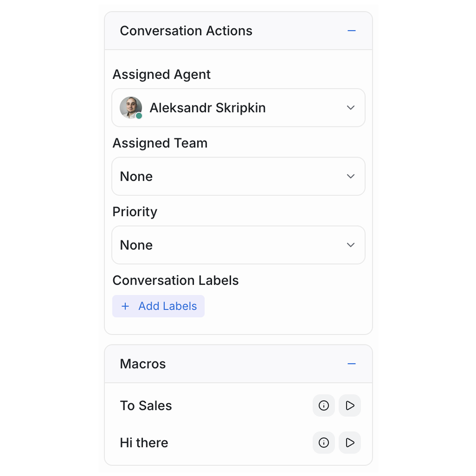Viewport: 476px width, 476px height.
Task: Open the Priority dropdown chevron
Action: point(350,245)
